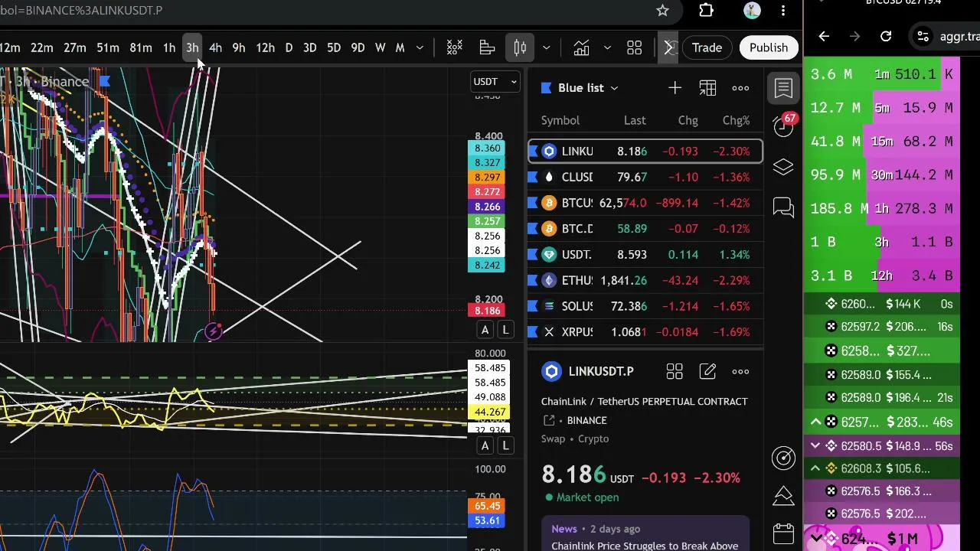Go back in the aggr.trade window
Viewport: 980px width, 551px height.
824,36
